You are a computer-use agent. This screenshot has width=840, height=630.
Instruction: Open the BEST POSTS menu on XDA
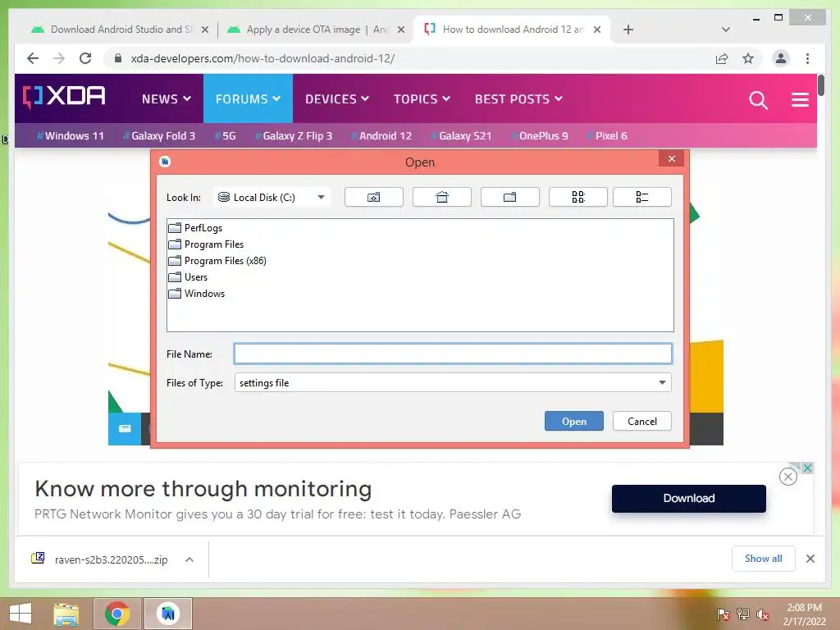point(518,99)
